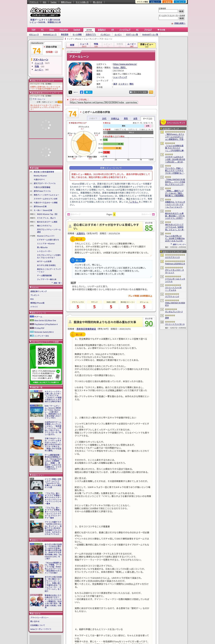Switch to the 概要 tab
This screenshot has height=644, width=215.
72,45
